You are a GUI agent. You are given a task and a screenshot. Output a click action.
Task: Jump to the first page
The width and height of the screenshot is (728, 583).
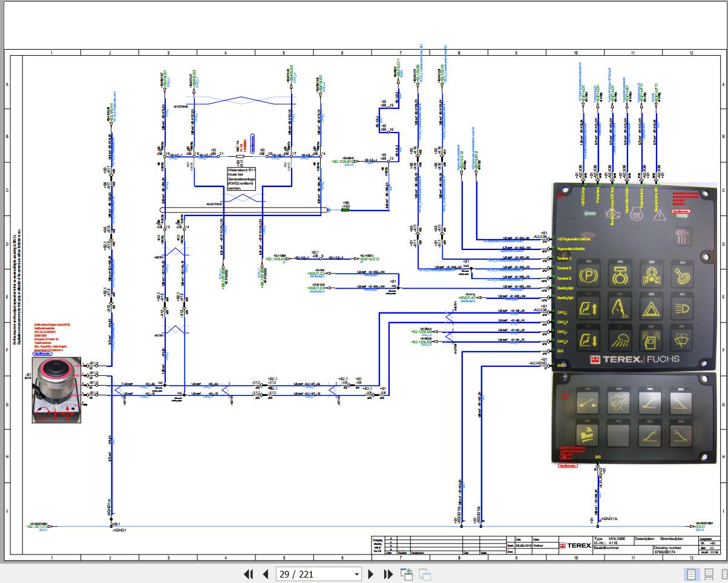click(x=248, y=574)
